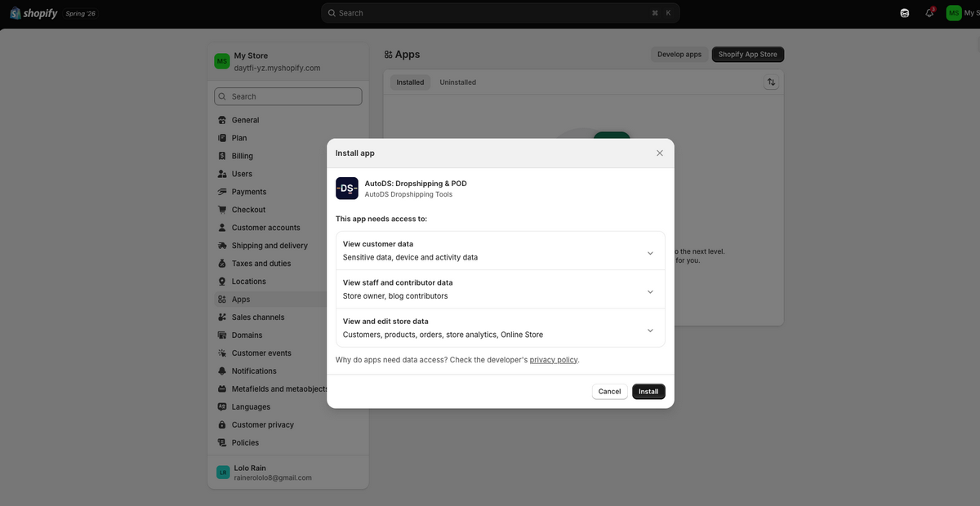Click the Apps grid icon in sidebar

click(222, 300)
